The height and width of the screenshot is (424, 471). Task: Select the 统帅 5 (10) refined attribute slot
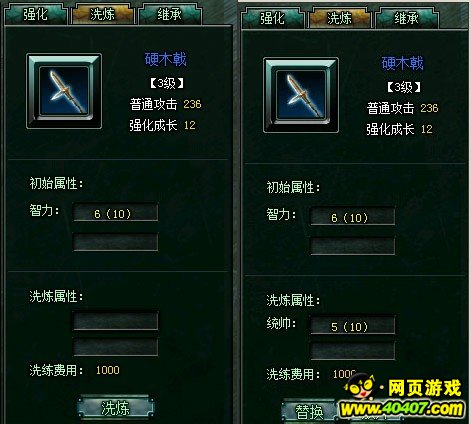[x=353, y=326]
